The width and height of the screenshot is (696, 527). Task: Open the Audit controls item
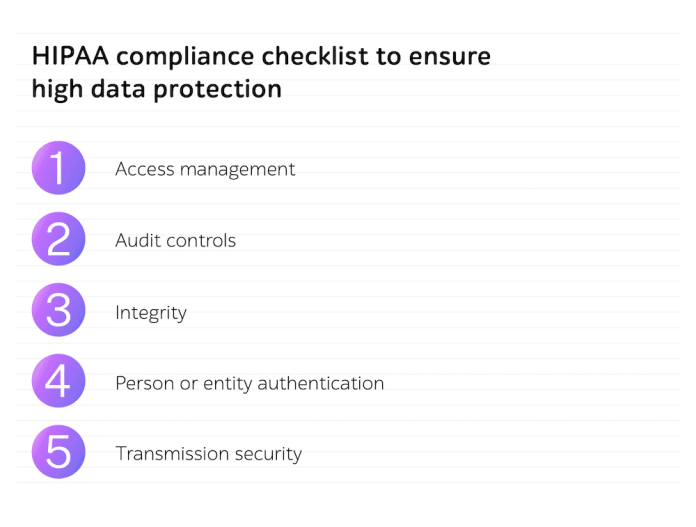(176, 241)
